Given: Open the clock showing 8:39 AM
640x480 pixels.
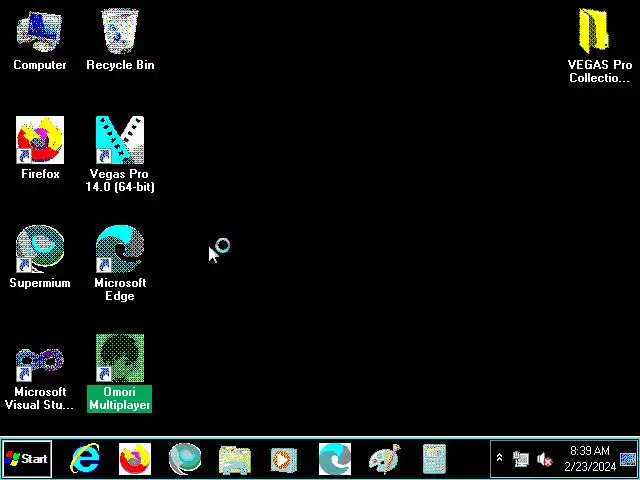Looking at the screenshot, I should 590,451.
